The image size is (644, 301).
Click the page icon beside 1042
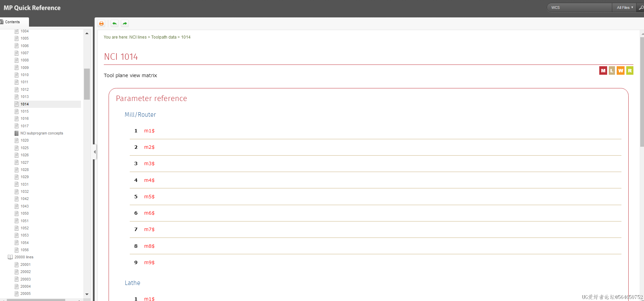(x=16, y=199)
